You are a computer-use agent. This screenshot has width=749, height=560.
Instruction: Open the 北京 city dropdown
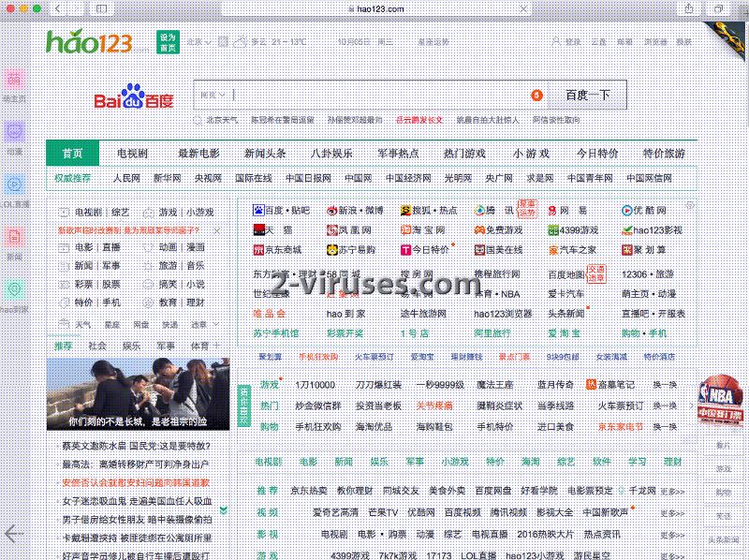click(x=198, y=42)
